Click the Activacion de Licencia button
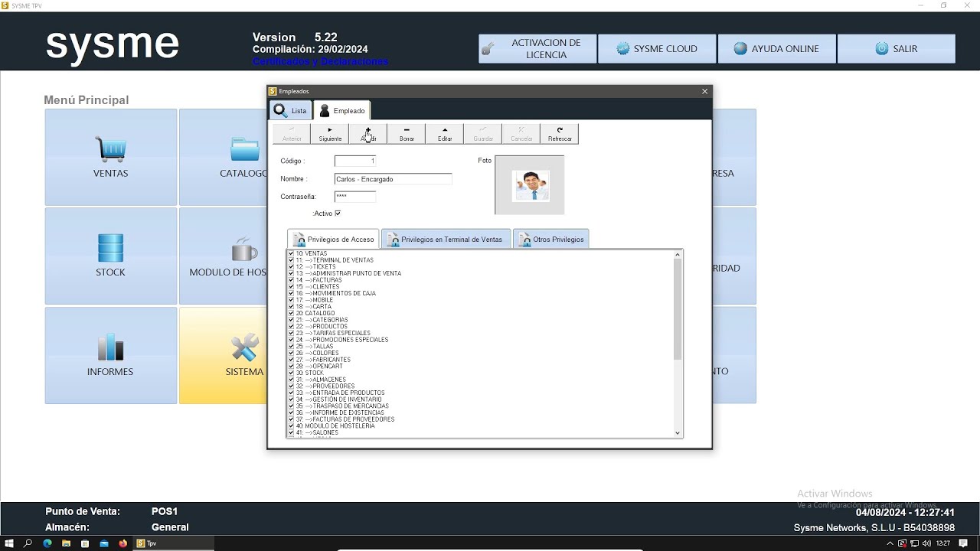Screen dimensions: 980x551 (537, 49)
